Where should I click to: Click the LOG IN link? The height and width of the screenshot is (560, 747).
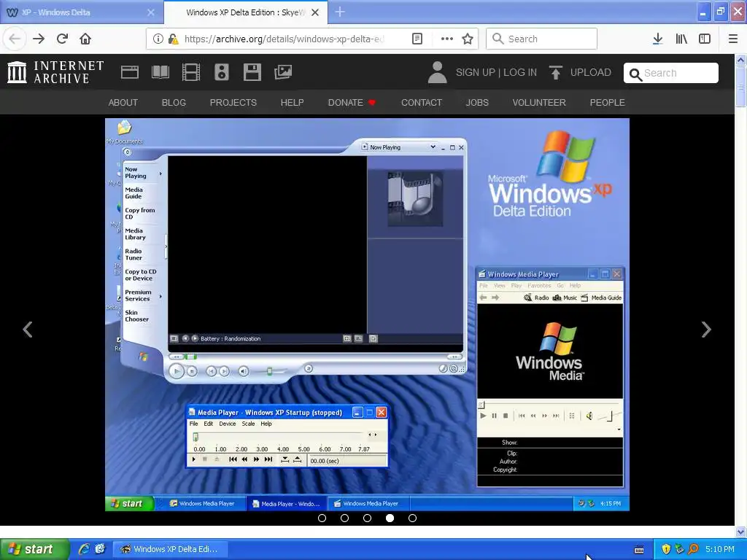coord(520,72)
